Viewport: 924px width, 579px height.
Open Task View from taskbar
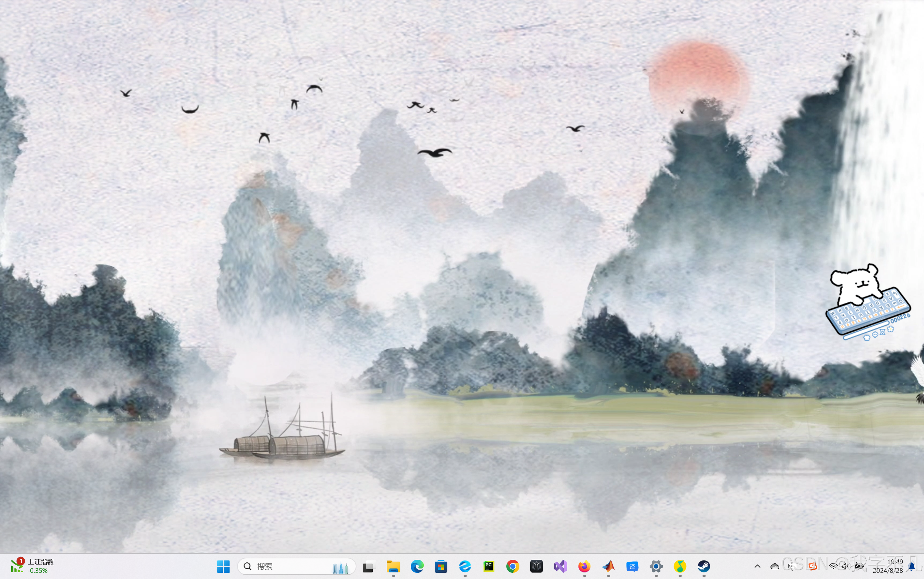point(368,566)
